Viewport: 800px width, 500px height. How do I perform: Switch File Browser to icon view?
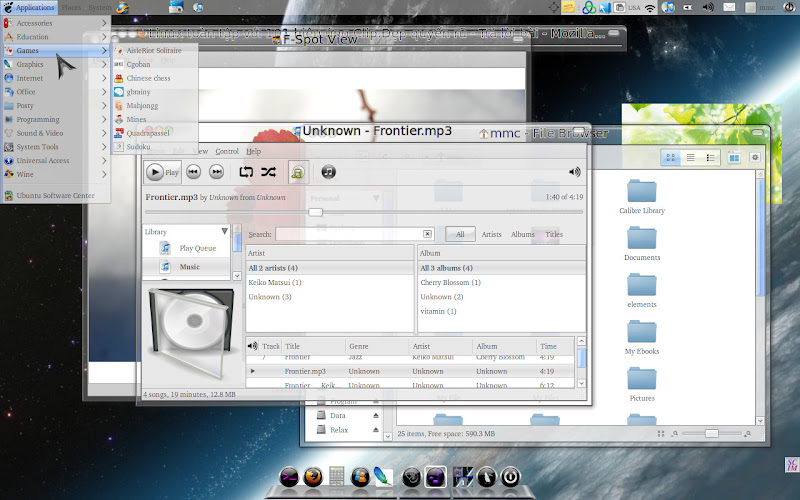[x=670, y=158]
